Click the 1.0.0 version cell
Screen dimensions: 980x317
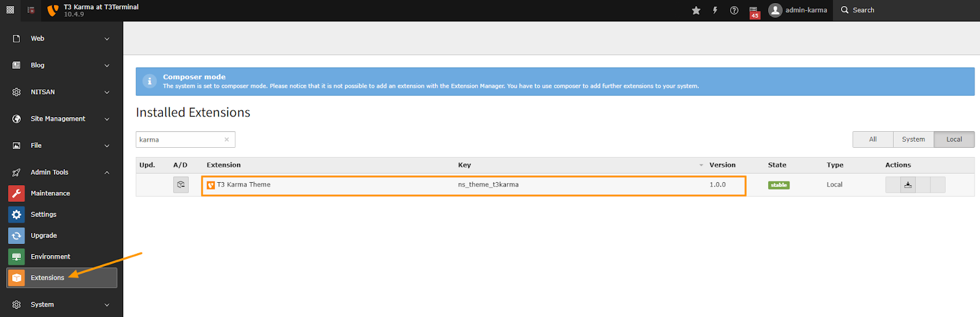click(x=717, y=185)
